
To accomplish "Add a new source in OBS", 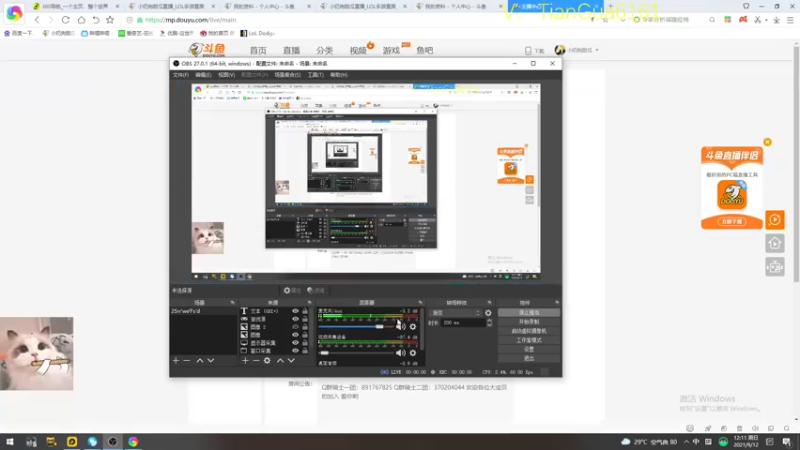I will [x=245, y=361].
